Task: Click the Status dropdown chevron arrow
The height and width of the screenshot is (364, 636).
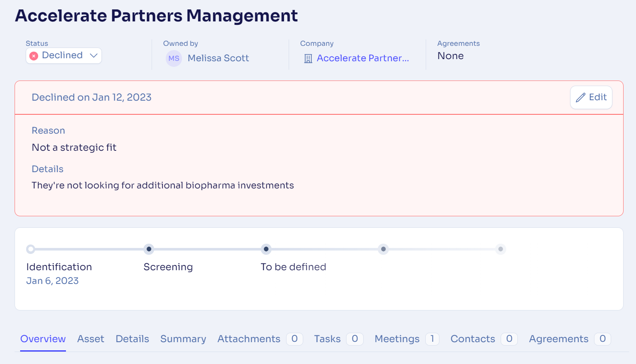Action: pos(94,56)
